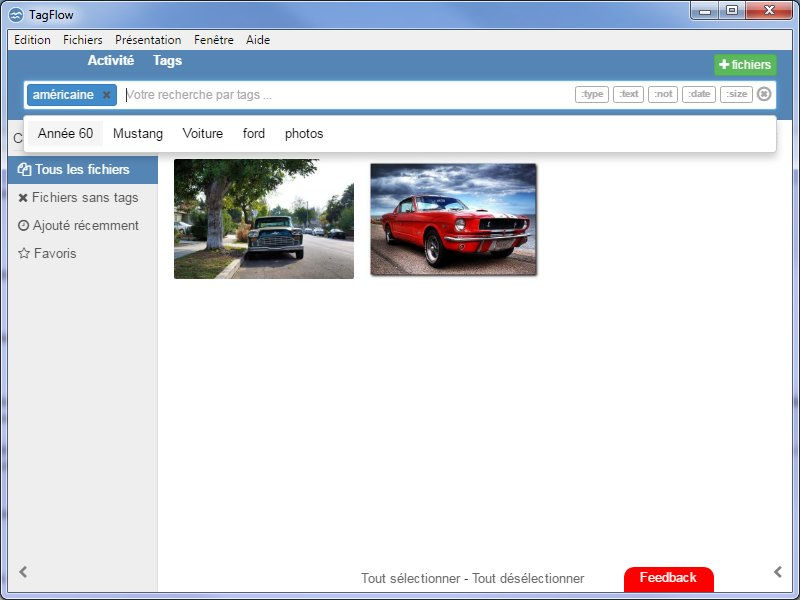Click the Tout sélectionner link
The width and height of the screenshot is (800, 600).
411,579
